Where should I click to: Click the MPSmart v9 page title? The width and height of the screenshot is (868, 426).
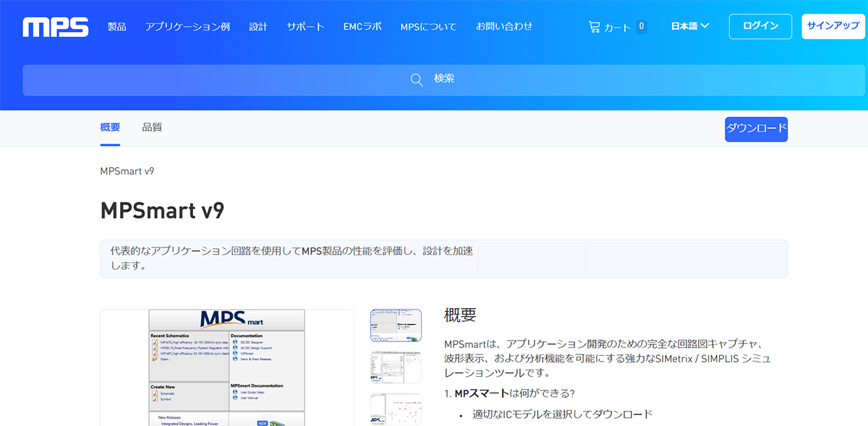click(162, 210)
